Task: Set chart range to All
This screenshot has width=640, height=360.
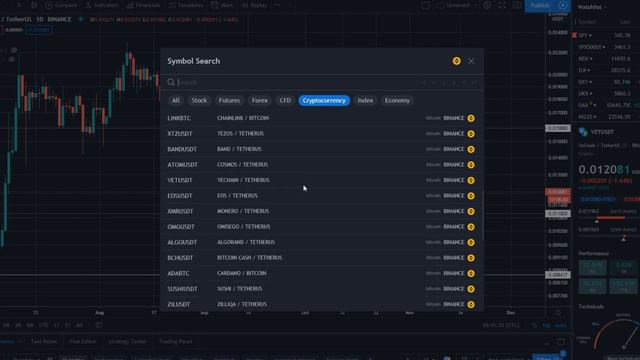Action: [x=79, y=325]
